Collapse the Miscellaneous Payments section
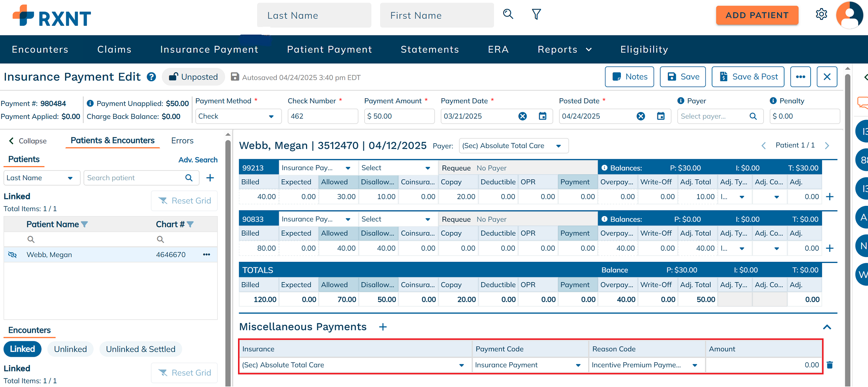Viewport: 868px width, 387px height. (x=827, y=327)
